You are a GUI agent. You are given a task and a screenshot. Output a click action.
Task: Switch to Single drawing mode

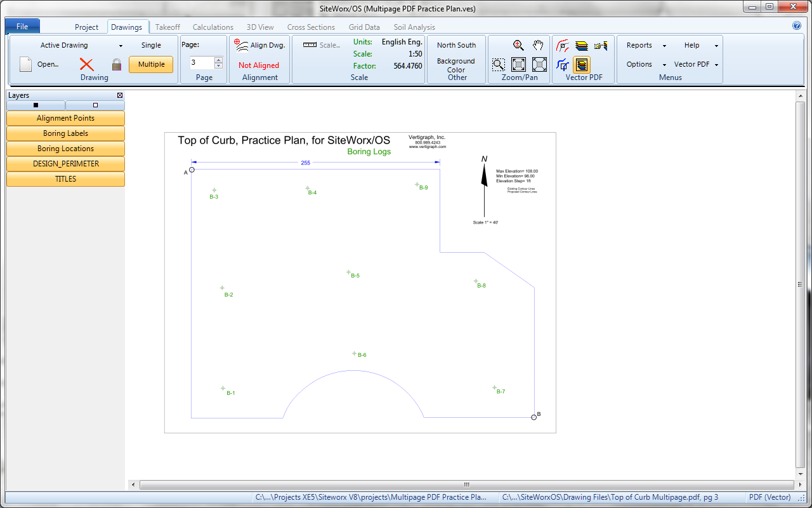[151, 45]
